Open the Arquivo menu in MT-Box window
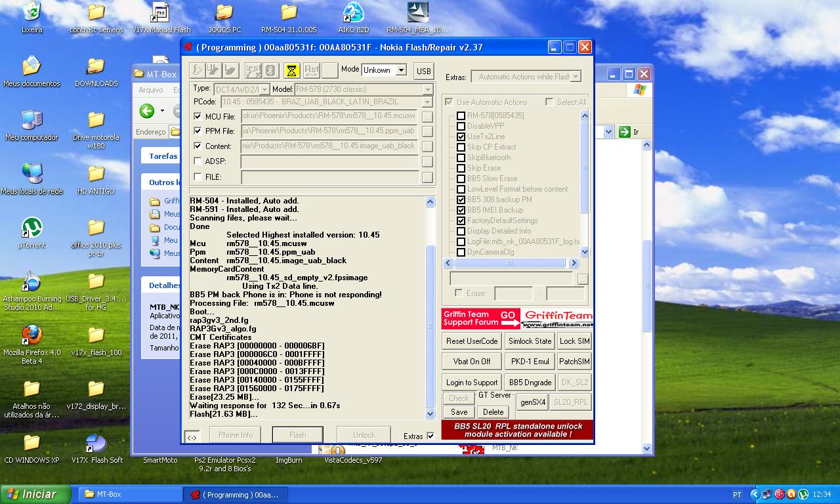Screen dimensions: 840x504 click(x=151, y=90)
